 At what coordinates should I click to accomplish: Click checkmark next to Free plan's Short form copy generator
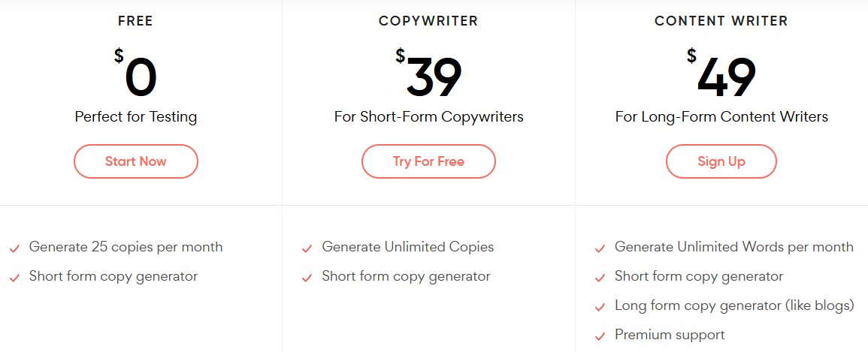14,278
